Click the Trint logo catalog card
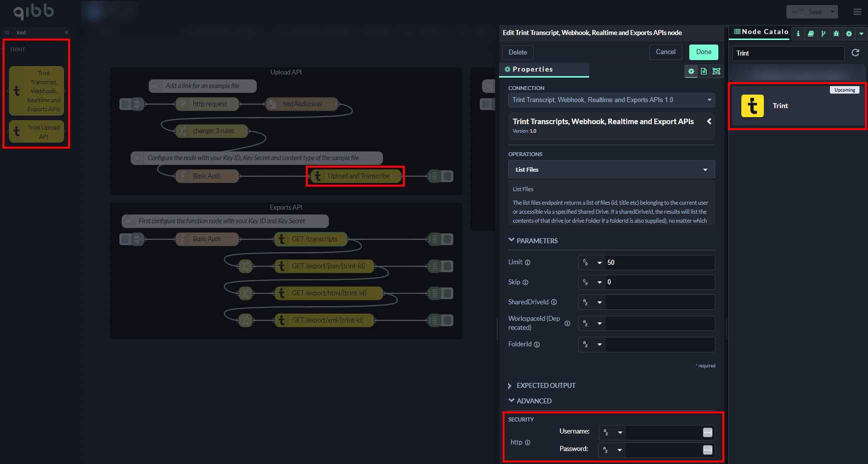The image size is (868, 464). click(x=752, y=106)
